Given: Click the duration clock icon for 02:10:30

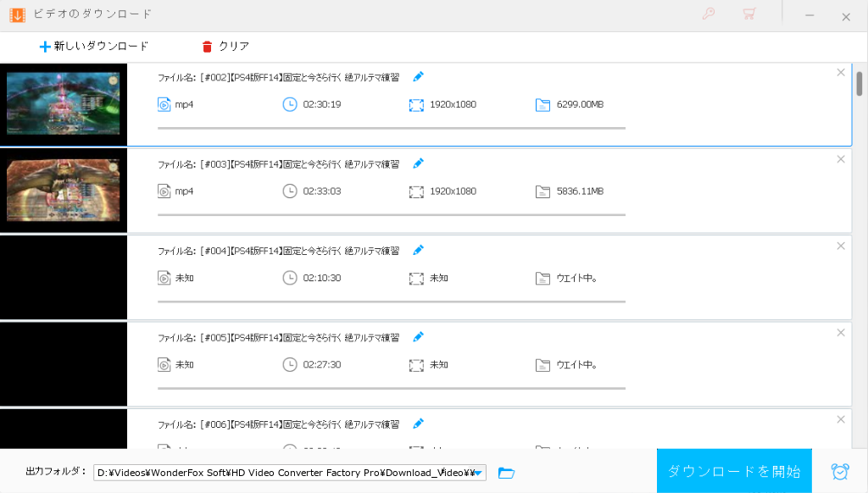Looking at the screenshot, I should pos(290,278).
